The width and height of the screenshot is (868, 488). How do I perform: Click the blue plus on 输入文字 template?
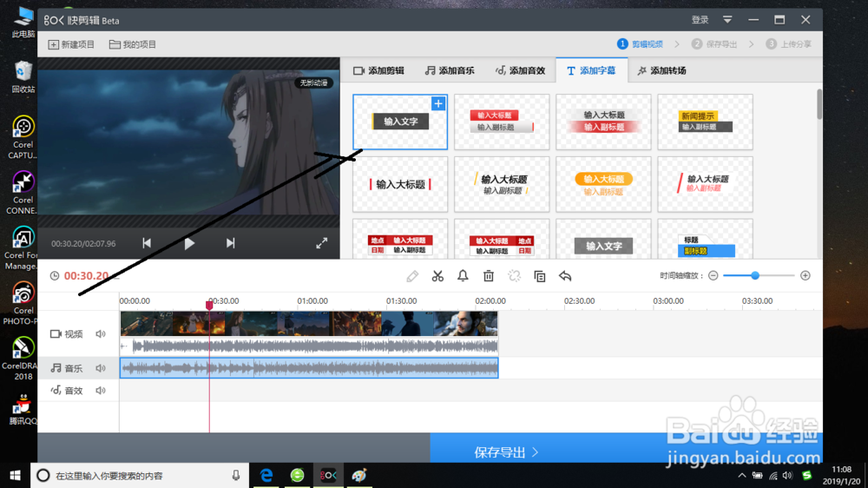click(437, 103)
